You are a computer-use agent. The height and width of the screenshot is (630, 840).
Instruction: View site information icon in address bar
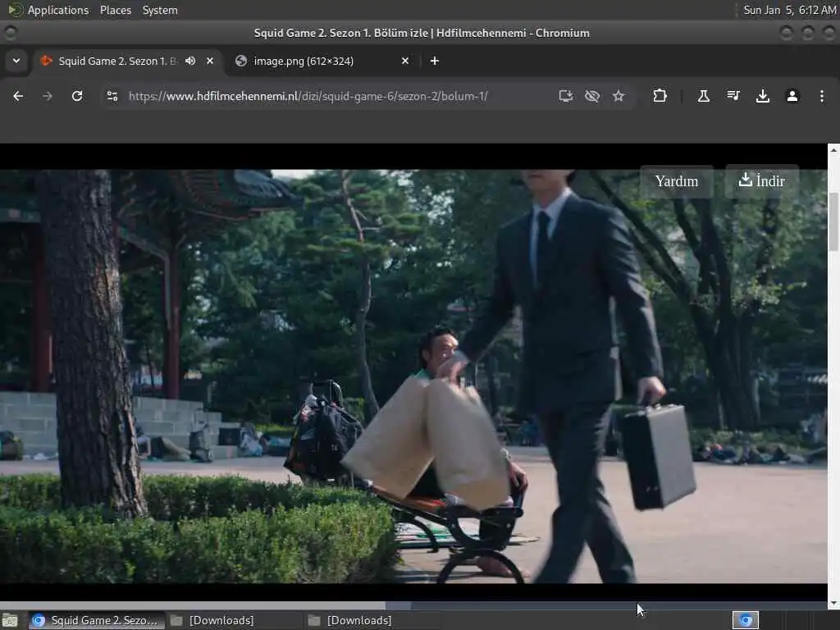pyautogui.click(x=112, y=96)
